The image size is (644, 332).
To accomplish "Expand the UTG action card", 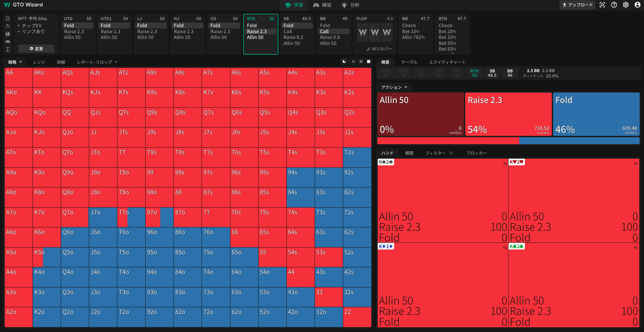I will [x=78, y=34].
